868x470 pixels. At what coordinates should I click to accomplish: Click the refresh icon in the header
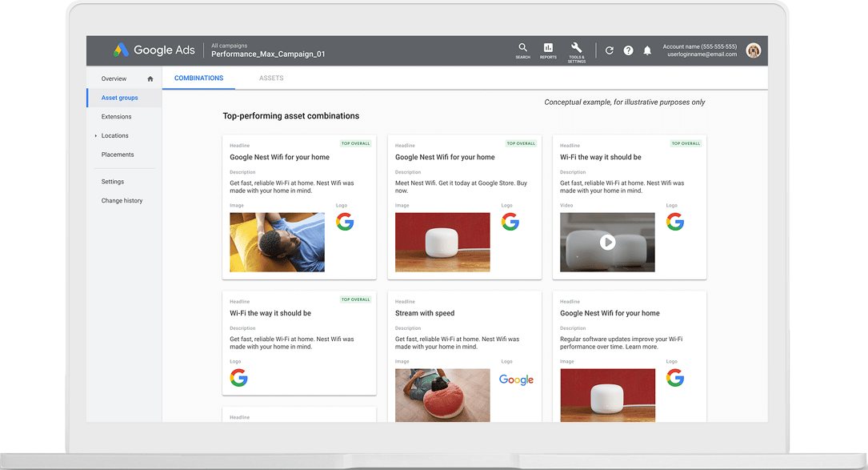[x=609, y=50]
